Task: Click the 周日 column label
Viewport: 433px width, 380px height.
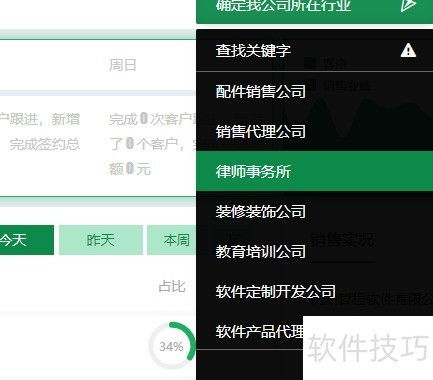Action: coord(123,65)
